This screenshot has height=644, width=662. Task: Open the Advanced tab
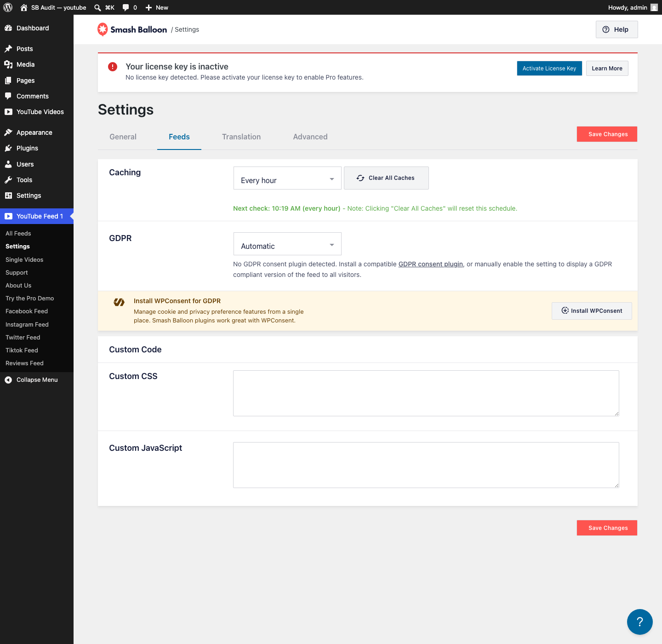tap(310, 137)
